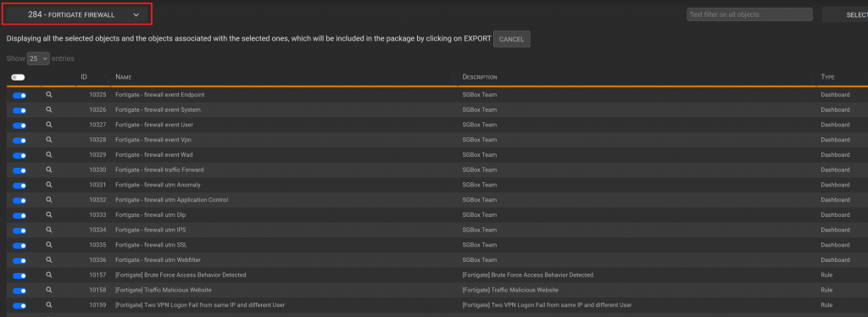
Task: Select ID cell 10336
Action: pos(98,259)
